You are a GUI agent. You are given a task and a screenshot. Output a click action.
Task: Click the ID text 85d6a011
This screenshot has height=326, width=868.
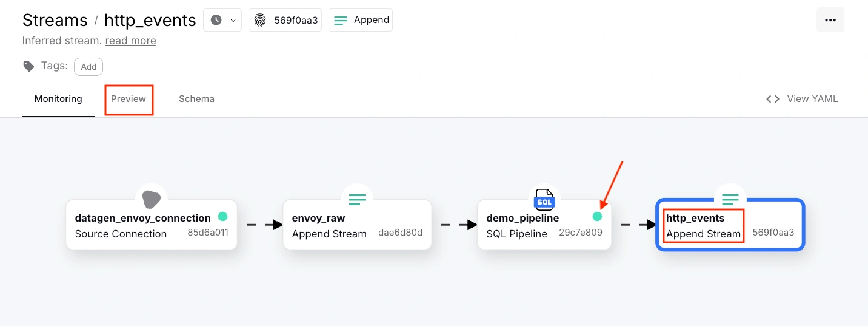(x=208, y=233)
